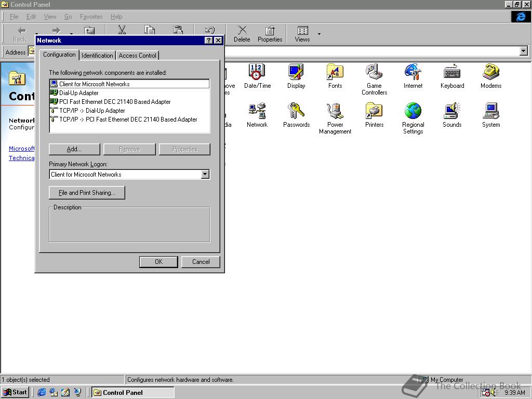Screen dimensions: 532x399
Task: Click the Copy toolbar icon
Action: click(x=150, y=30)
